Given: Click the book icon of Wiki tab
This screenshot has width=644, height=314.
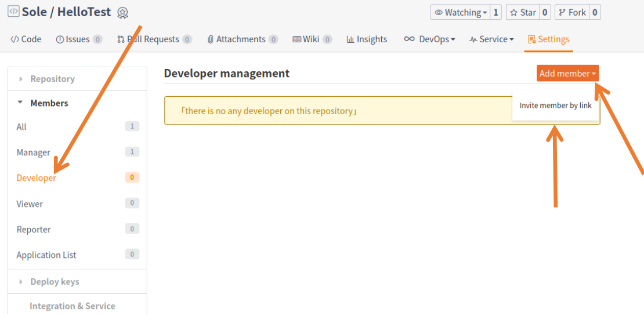Looking at the screenshot, I should point(297,39).
